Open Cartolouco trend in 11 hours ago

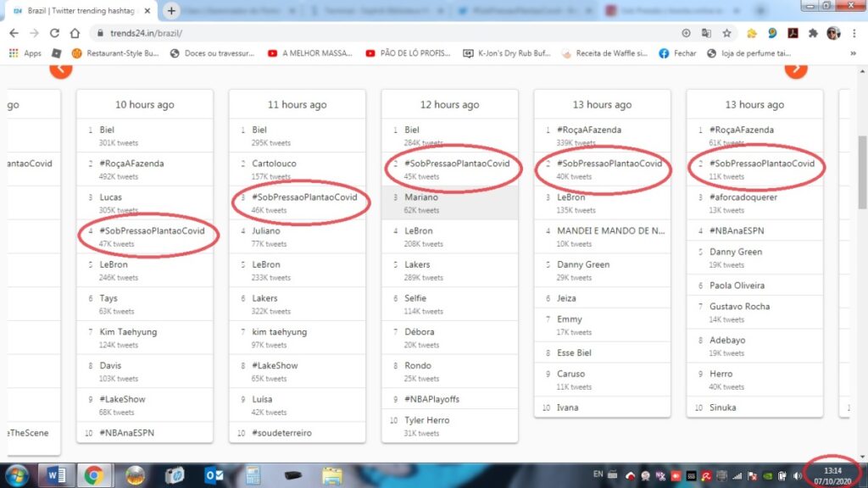pyautogui.click(x=274, y=164)
